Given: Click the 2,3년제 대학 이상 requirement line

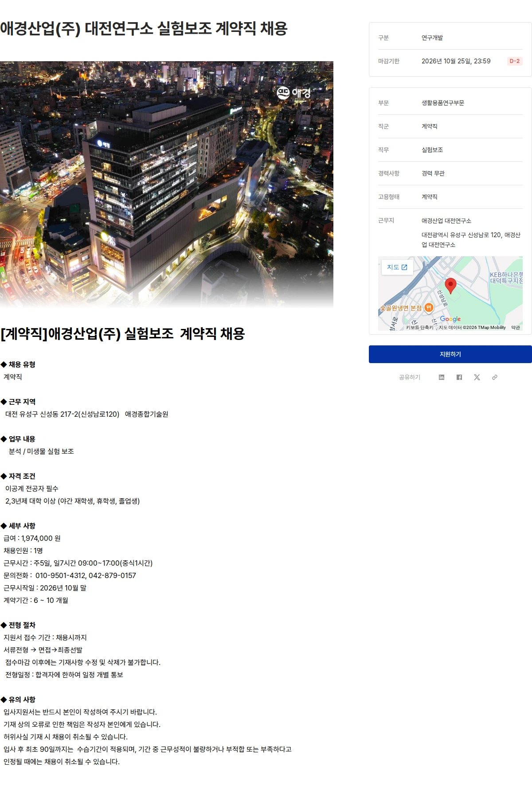Looking at the screenshot, I should (73, 501).
